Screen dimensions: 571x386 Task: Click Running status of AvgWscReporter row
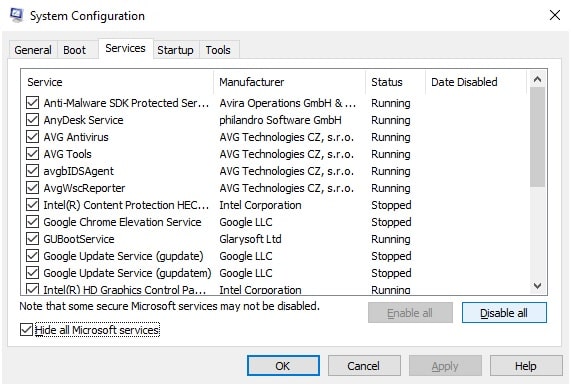pyautogui.click(x=391, y=188)
